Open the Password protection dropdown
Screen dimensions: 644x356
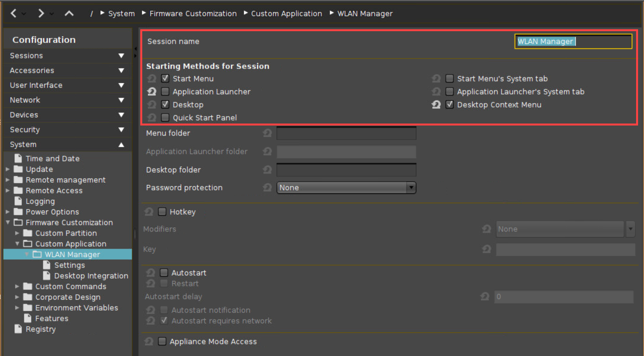pos(411,187)
